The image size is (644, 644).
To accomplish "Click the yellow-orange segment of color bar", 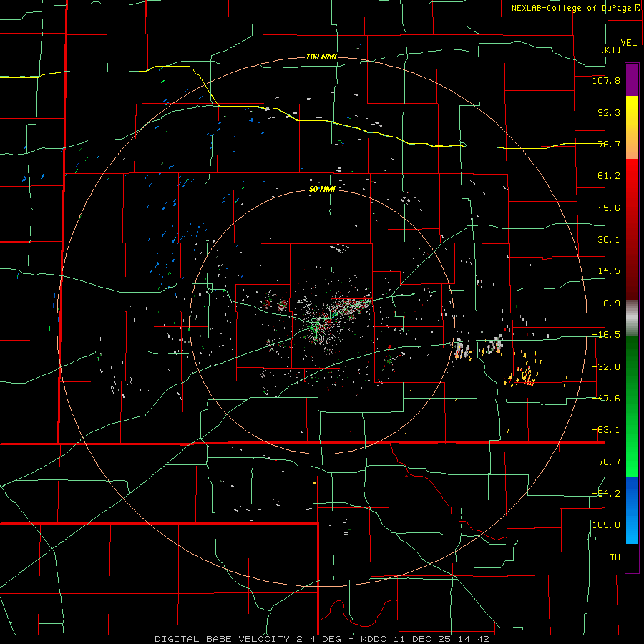I will [x=632, y=127].
